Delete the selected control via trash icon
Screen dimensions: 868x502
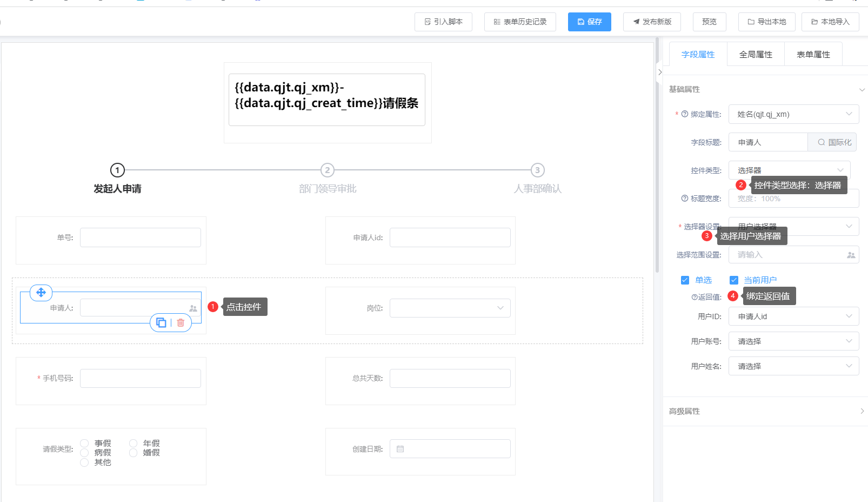click(x=181, y=322)
